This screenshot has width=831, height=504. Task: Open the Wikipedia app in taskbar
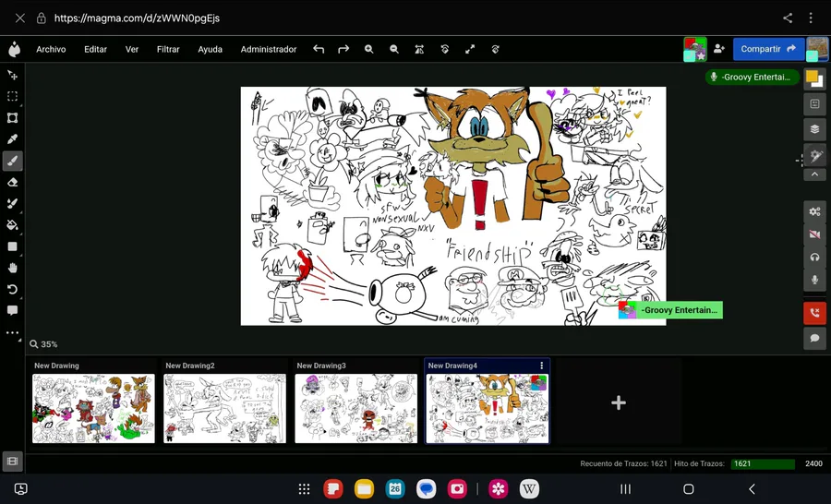point(529,488)
